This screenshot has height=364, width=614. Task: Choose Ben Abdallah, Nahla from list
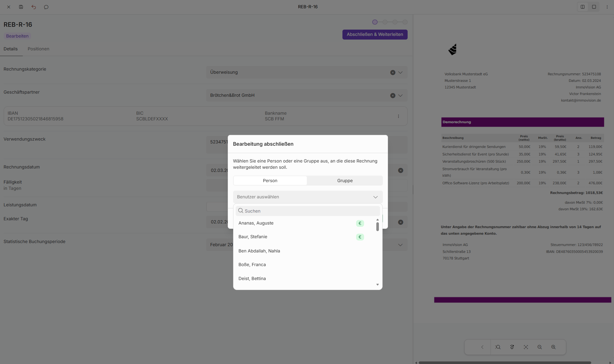[x=259, y=251]
